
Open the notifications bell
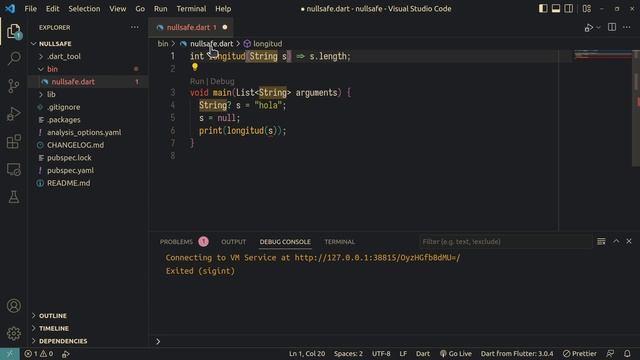tap(627, 354)
